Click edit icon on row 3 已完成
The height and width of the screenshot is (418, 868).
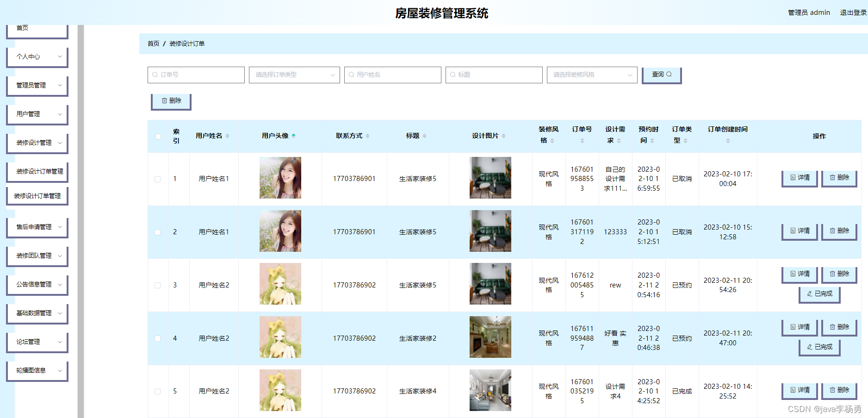[x=810, y=293]
